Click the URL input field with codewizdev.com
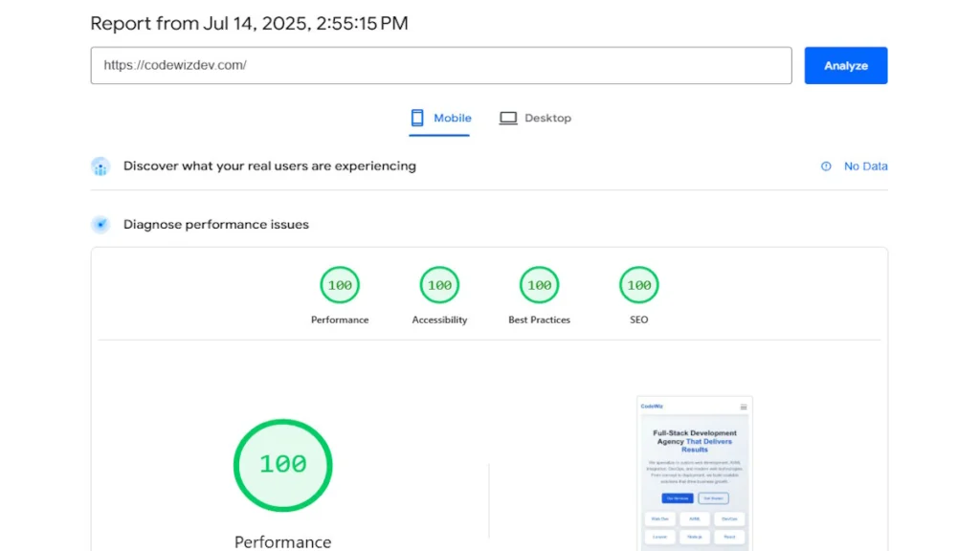Screen dimensions: 980x551 point(440,66)
